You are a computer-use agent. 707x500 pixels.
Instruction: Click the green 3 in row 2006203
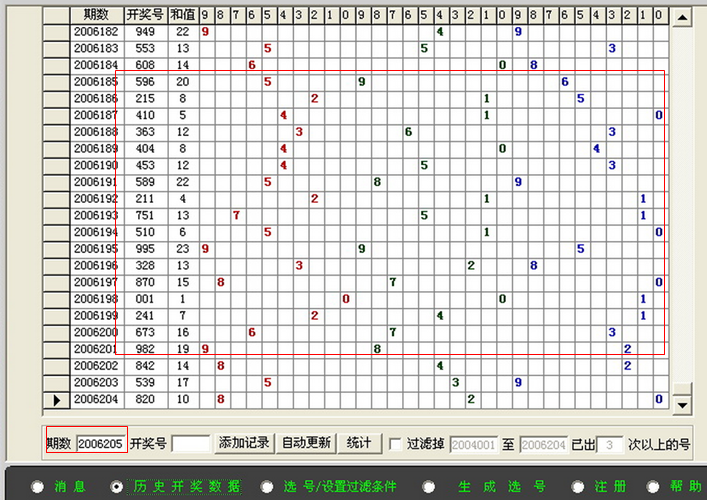point(455,383)
